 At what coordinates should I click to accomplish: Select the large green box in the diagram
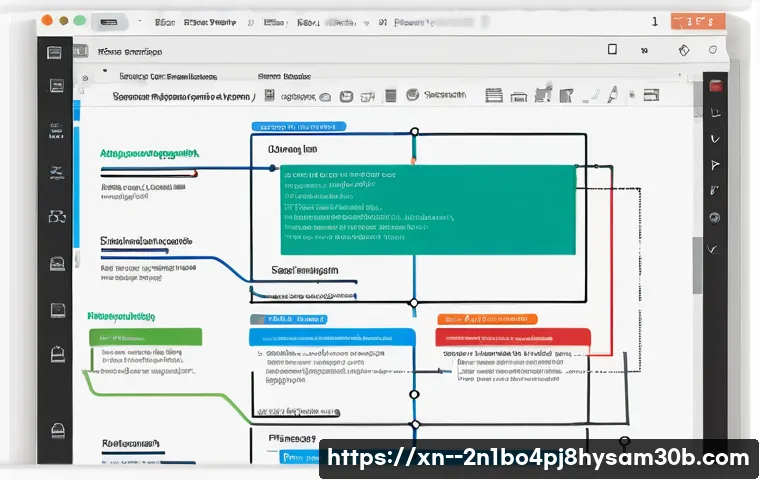click(x=427, y=209)
